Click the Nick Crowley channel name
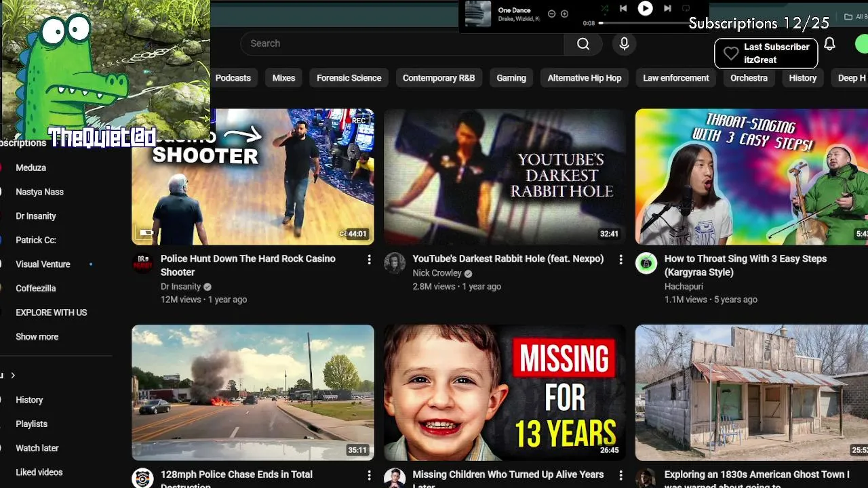 pos(437,273)
